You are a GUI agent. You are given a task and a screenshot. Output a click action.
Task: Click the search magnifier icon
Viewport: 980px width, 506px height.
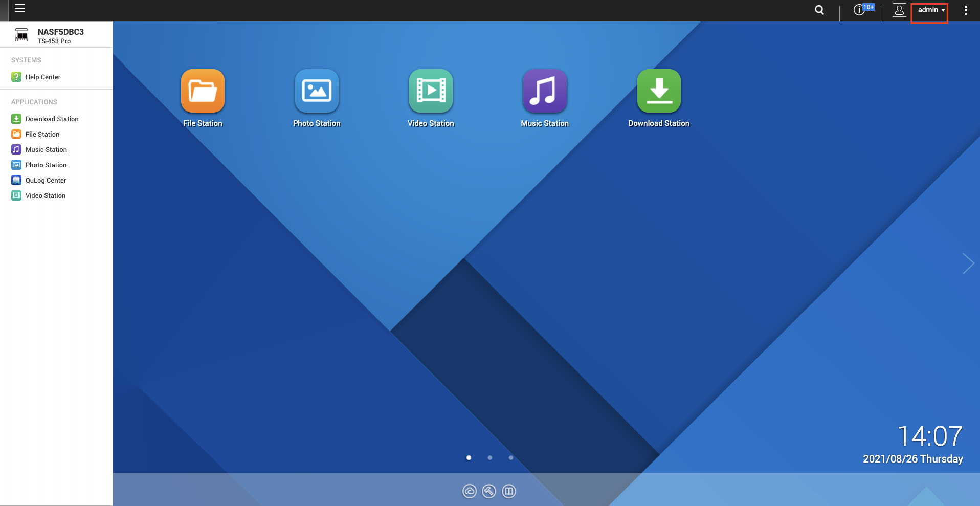click(x=819, y=10)
